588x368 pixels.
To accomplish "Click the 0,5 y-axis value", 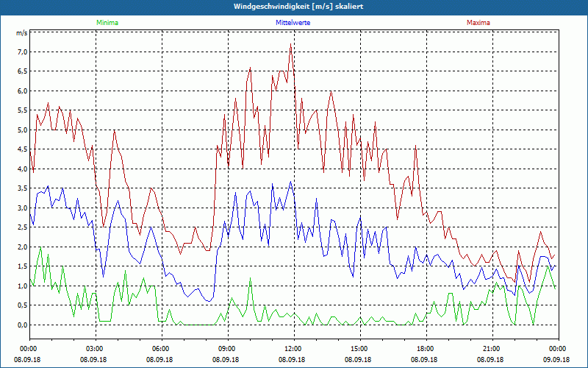I will pyautogui.click(x=23, y=305).
